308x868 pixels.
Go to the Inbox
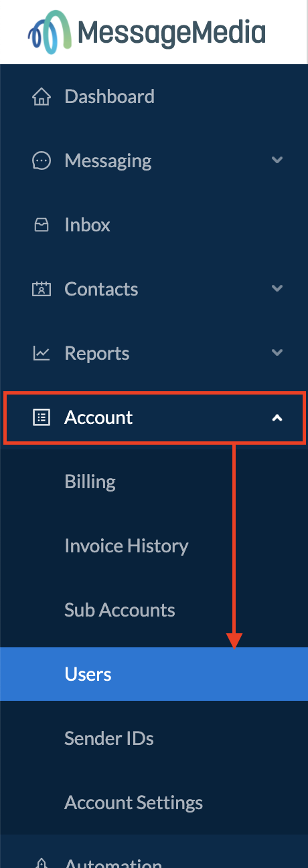pyautogui.click(x=154, y=225)
